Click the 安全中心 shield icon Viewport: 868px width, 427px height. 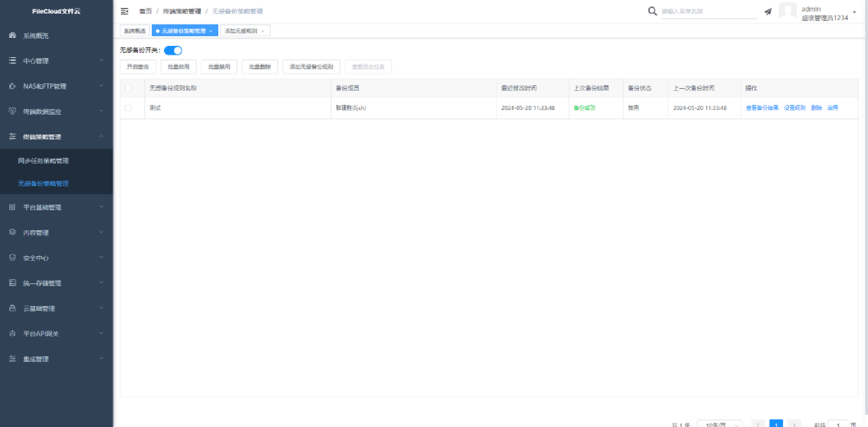pos(13,258)
